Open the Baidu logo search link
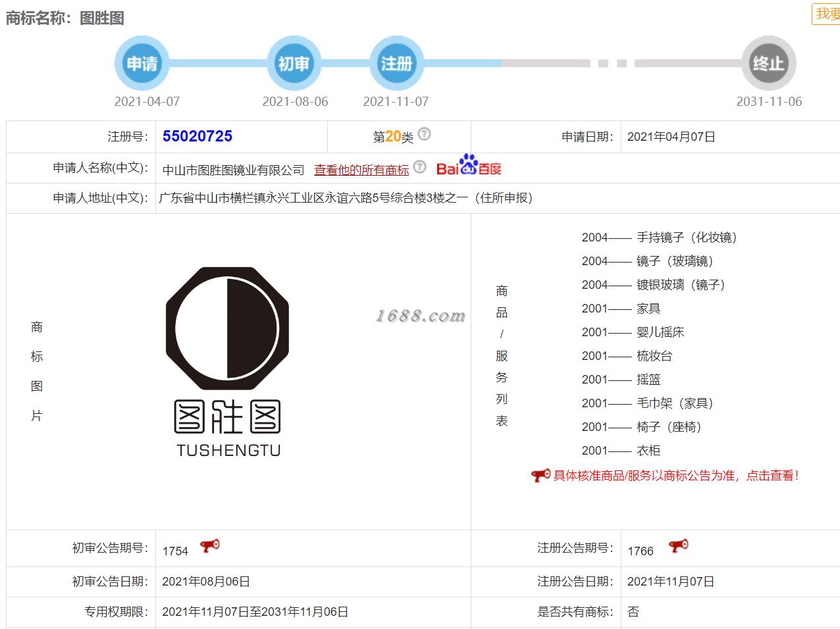 tap(469, 166)
